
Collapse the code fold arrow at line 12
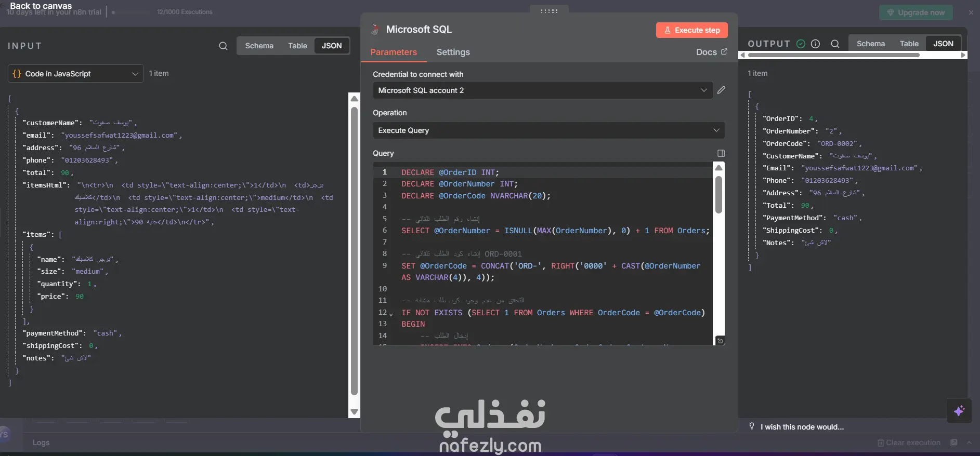[391, 314]
